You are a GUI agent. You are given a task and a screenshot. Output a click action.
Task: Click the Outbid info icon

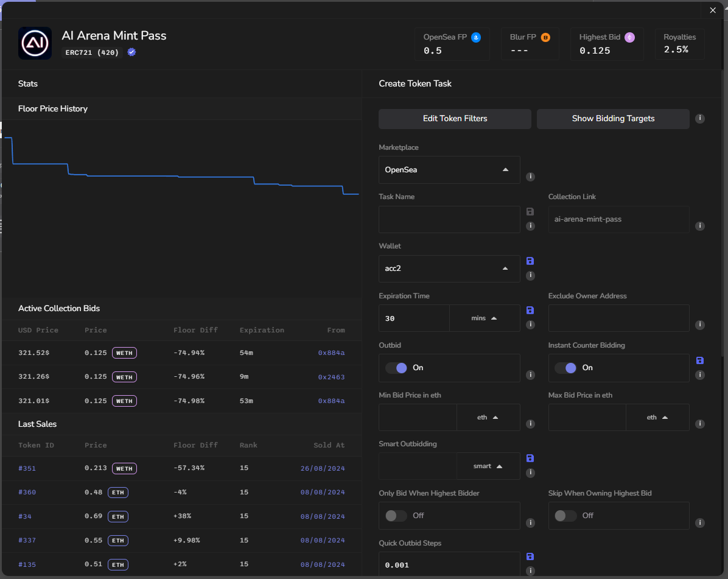tap(530, 374)
